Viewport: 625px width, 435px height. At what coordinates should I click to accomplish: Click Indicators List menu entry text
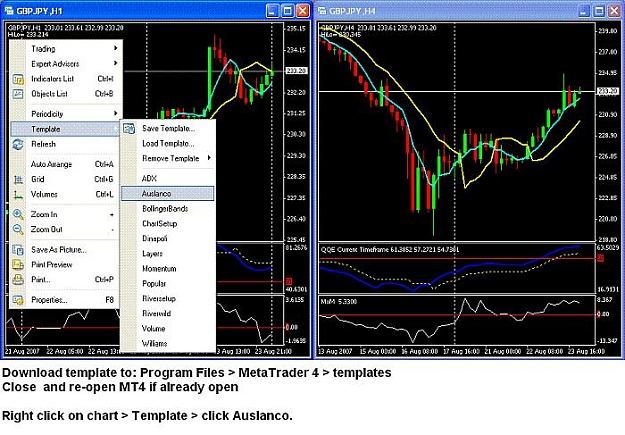[53, 79]
